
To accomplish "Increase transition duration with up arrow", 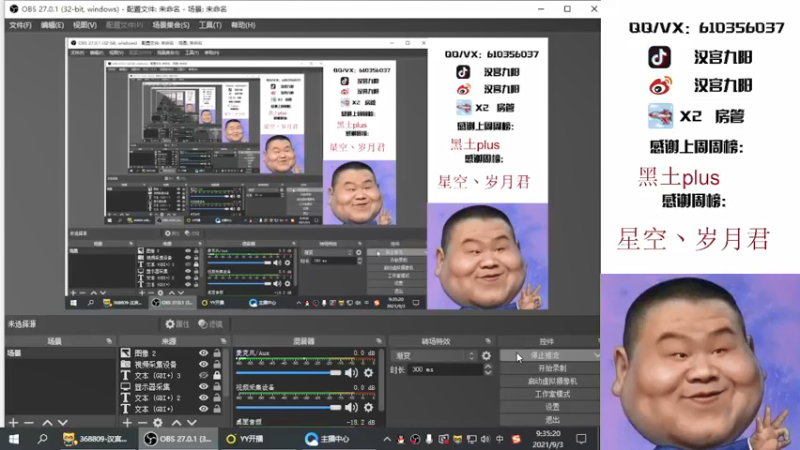I will pos(488,366).
